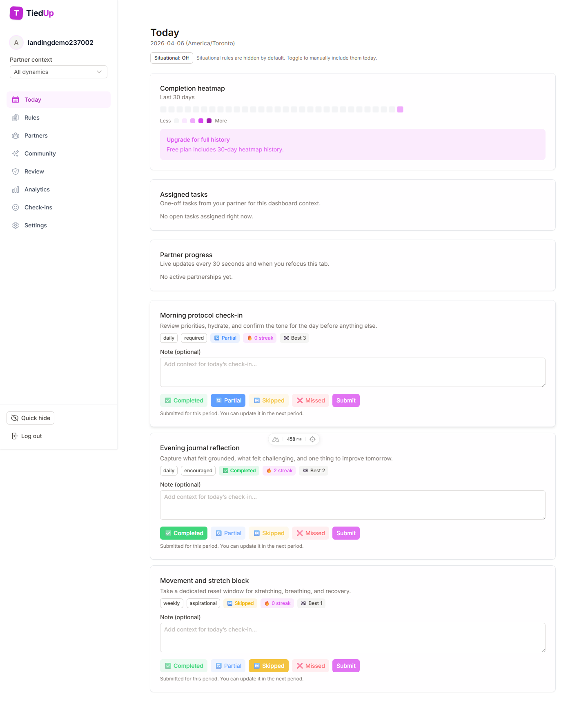Click the username landingdemo237002
Image resolution: width=588 pixels, height=718 pixels.
[60, 42]
